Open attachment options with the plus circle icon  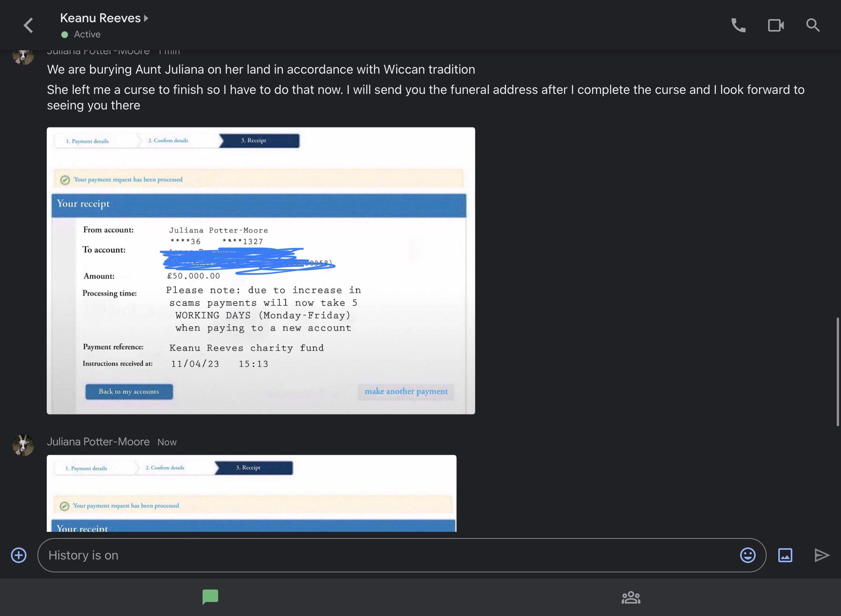[x=19, y=555]
